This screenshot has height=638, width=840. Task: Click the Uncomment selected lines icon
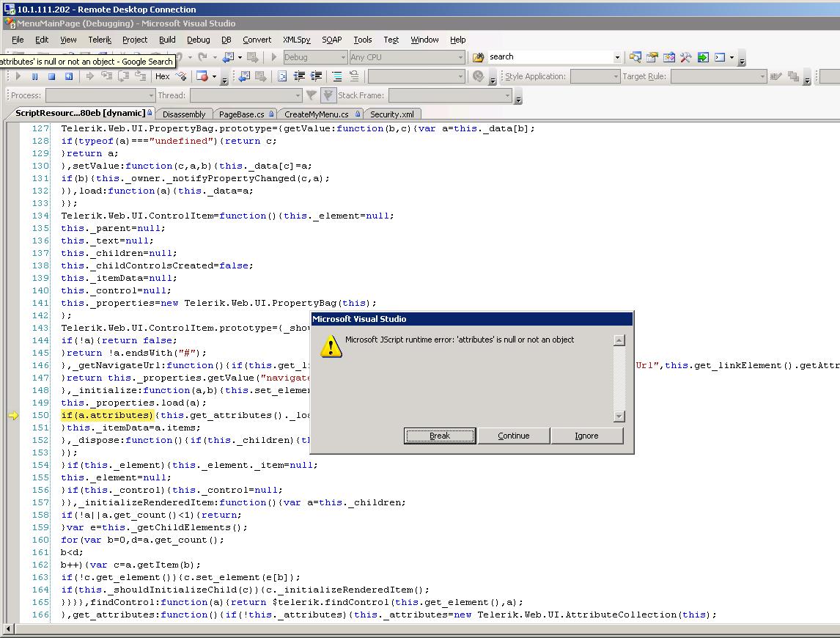click(354, 77)
